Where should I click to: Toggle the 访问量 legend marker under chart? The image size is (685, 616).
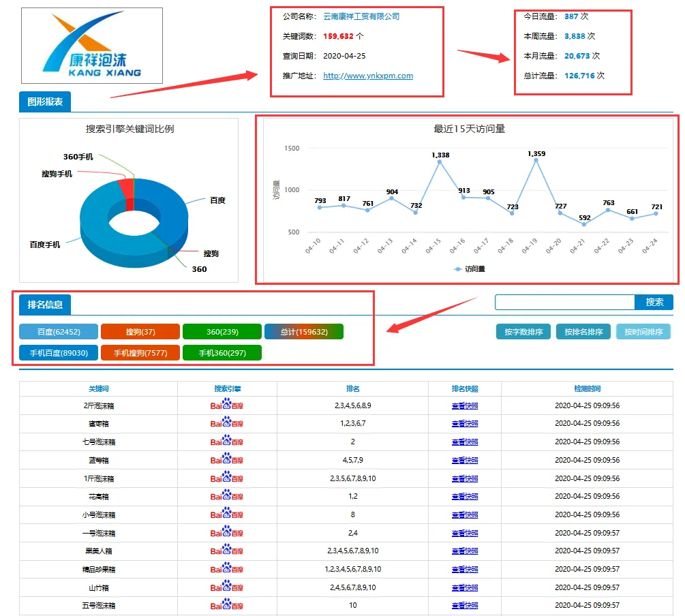[x=469, y=269]
